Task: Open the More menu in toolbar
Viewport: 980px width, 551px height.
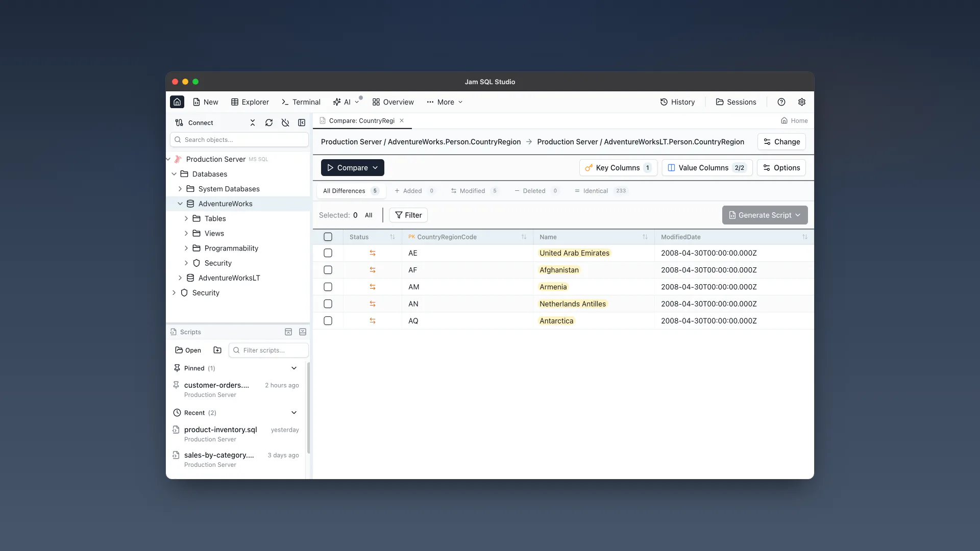Action: (x=445, y=102)
